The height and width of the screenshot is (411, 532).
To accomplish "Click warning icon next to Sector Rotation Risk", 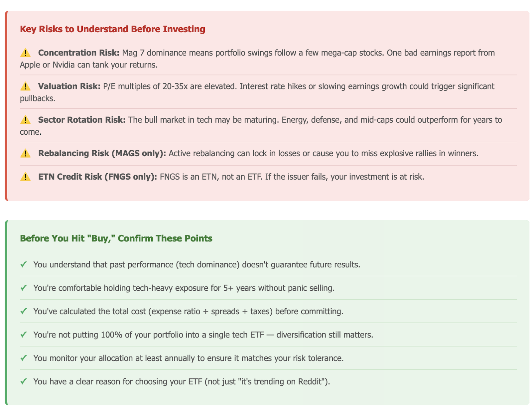I will click(x=25, y=120).
